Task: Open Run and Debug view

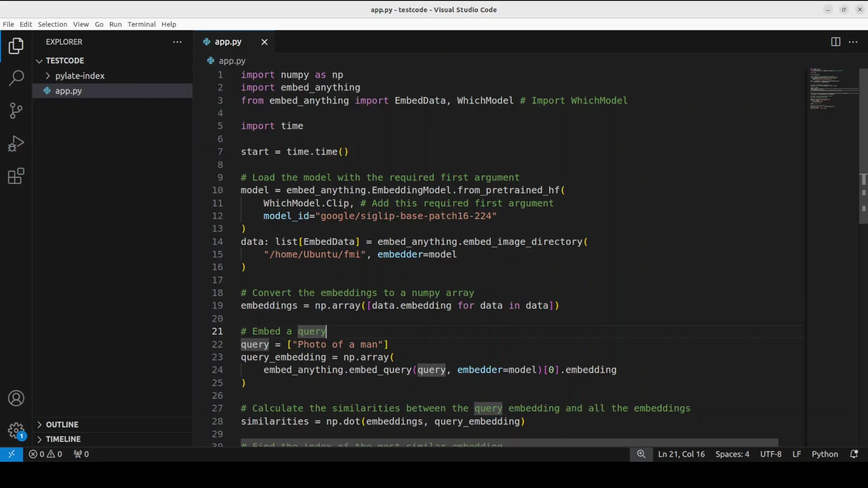Action: 16,144
